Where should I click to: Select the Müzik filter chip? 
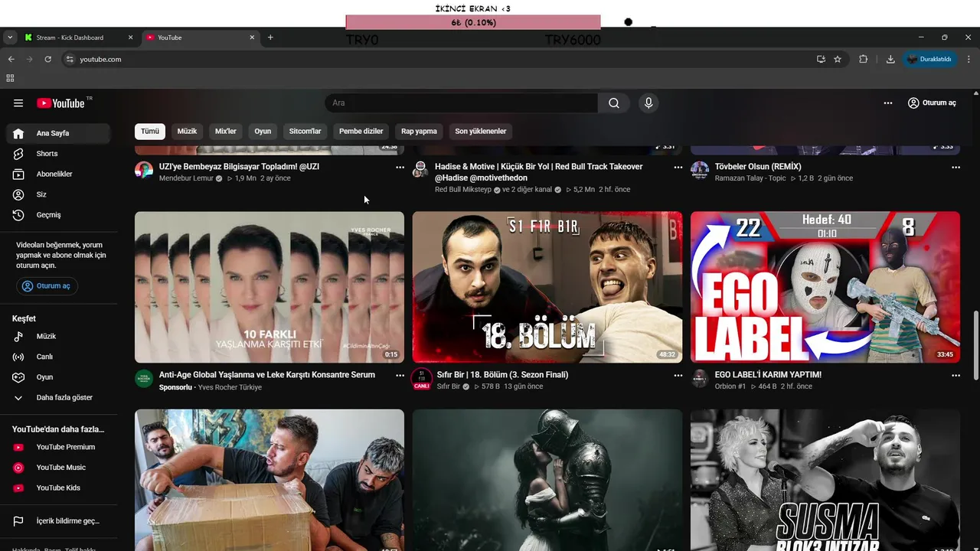tap(187, 132)
